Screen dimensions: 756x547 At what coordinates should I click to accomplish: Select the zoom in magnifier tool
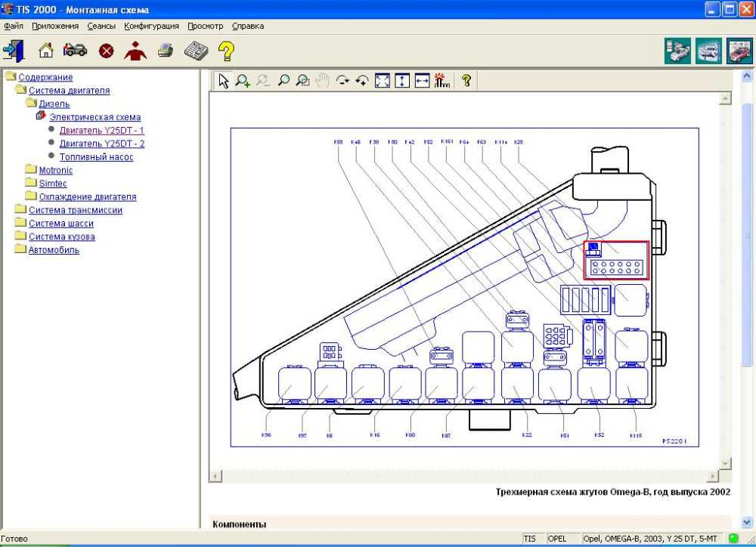coord(243,81)
